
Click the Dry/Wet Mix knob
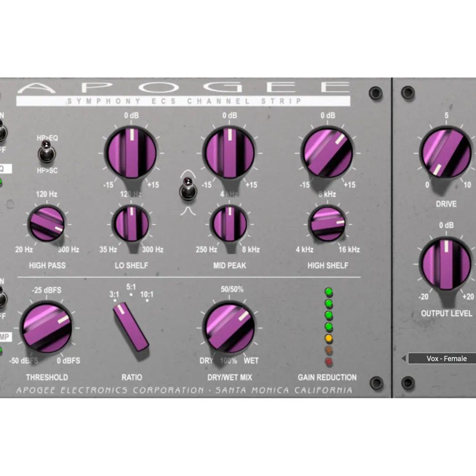pyautogui.click(x=229, y=327)
